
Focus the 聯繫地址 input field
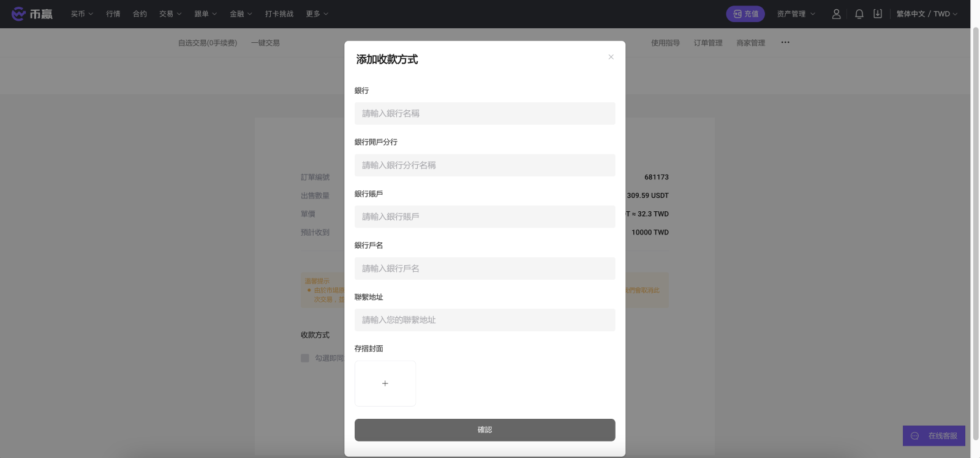[485, 320]
